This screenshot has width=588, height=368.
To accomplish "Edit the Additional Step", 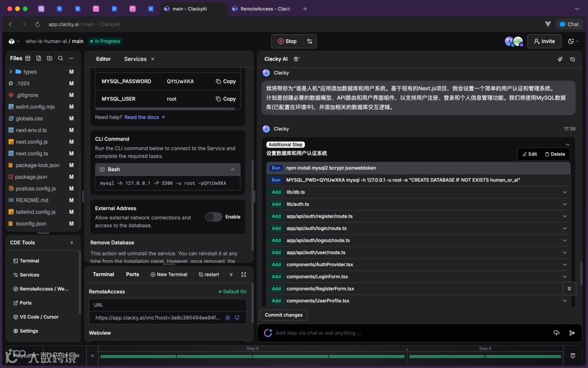I will coord(530,154).
